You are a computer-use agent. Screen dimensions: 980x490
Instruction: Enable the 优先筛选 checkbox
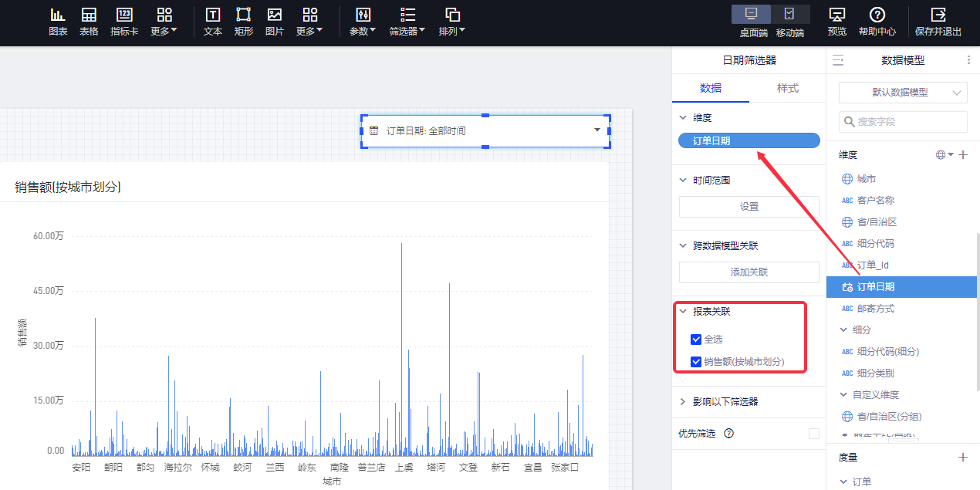click(x=813, y=434)
